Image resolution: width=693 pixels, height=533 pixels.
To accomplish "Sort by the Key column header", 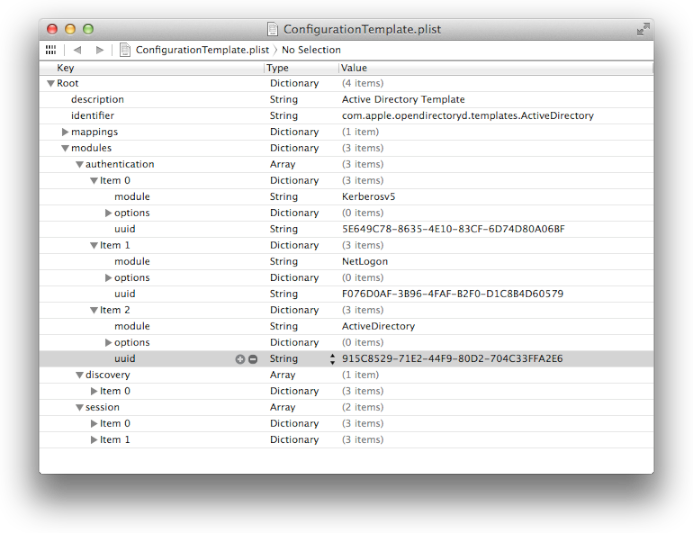I will pyautogui.click(x=150, y=67).
